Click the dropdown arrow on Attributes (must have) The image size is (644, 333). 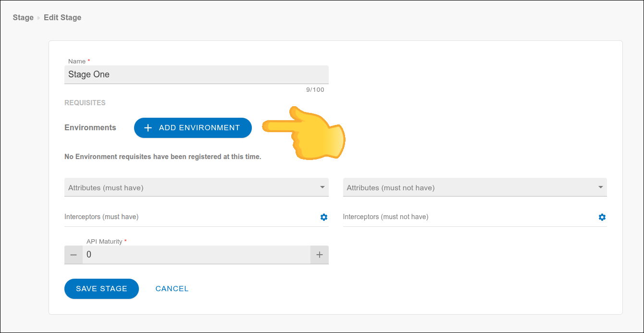322,187
